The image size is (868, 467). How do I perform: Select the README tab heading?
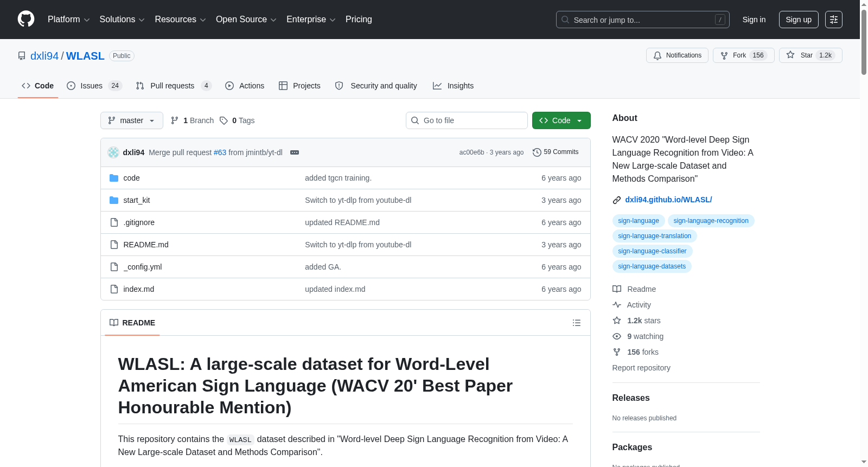pos(132,323)
